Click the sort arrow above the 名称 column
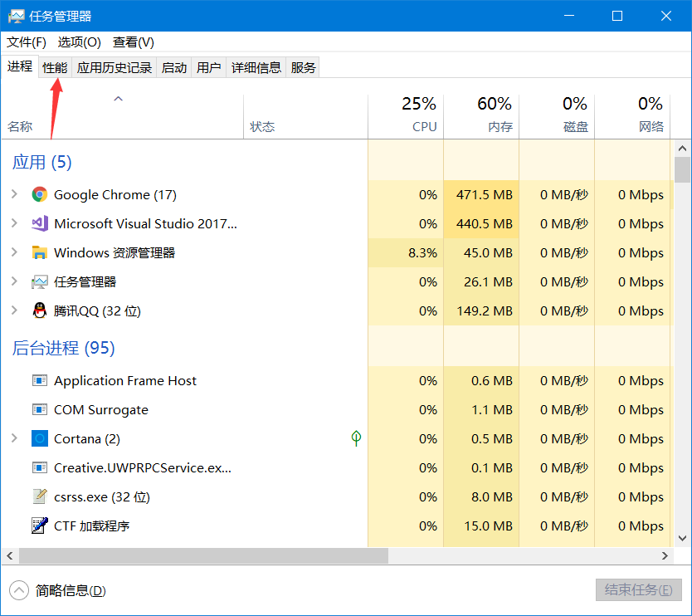This screenshot has width=692, height=616. (118, 99)
